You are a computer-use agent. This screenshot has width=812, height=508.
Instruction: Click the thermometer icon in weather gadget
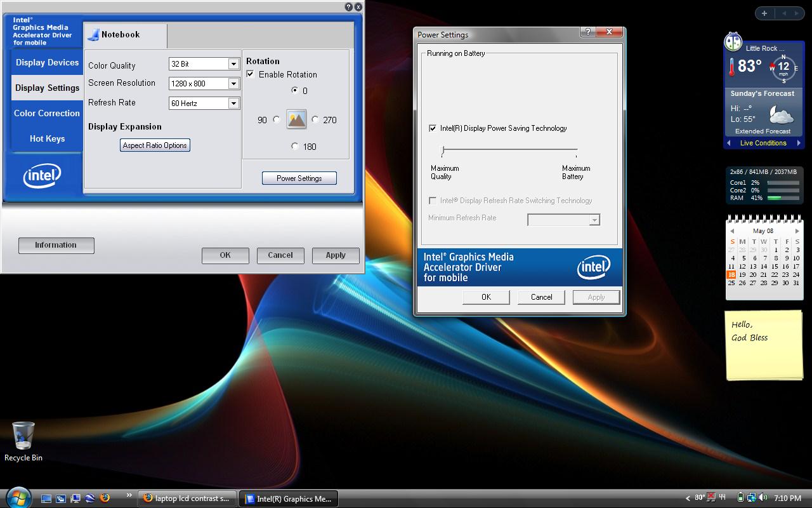[x=731, y=67]
